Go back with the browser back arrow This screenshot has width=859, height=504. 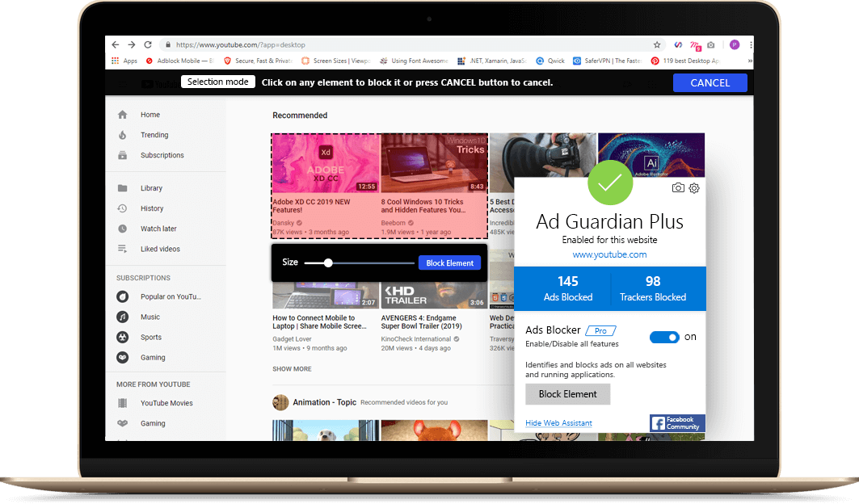tap(115, 45)
